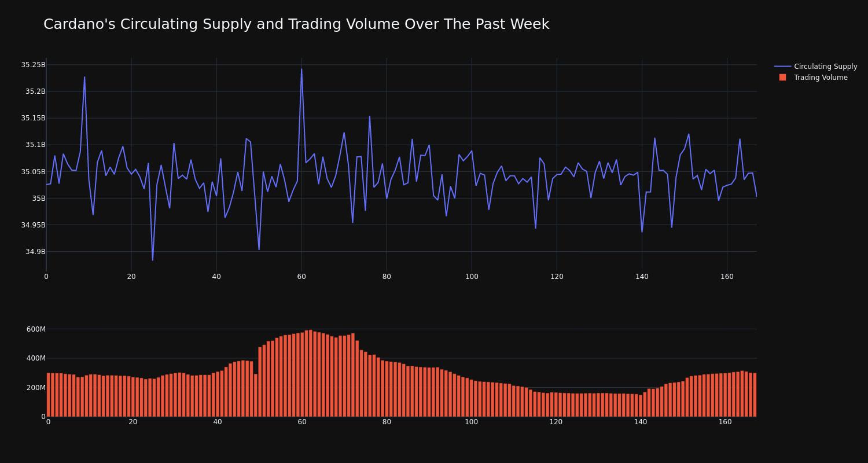Click the 35.25B y-axis label

click(33, 65)
